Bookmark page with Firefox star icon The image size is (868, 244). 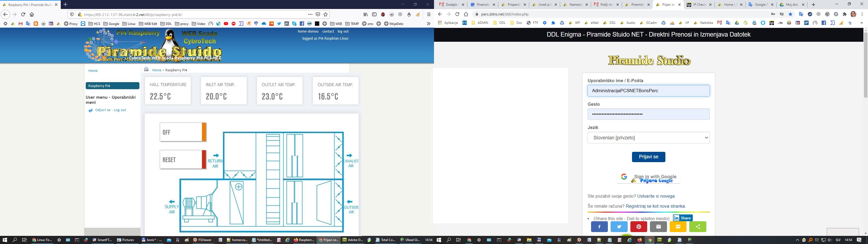click(325, 14)
